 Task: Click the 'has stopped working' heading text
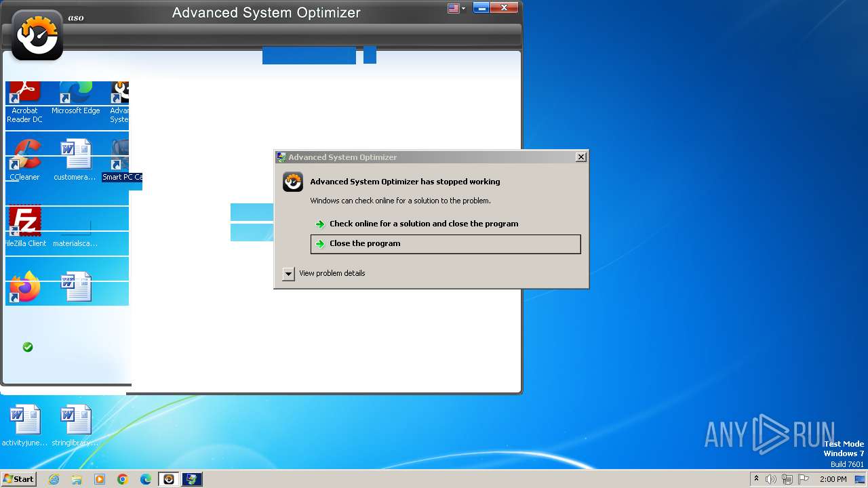405,182
